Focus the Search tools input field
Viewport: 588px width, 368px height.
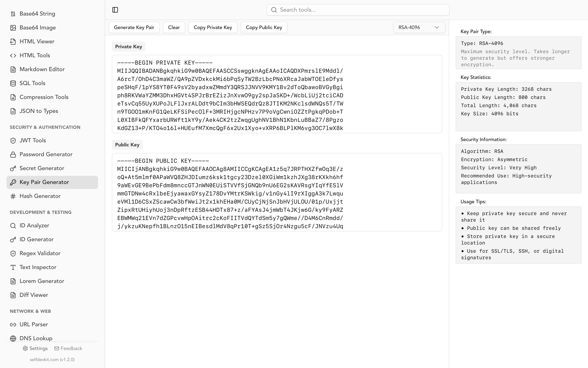358,10
